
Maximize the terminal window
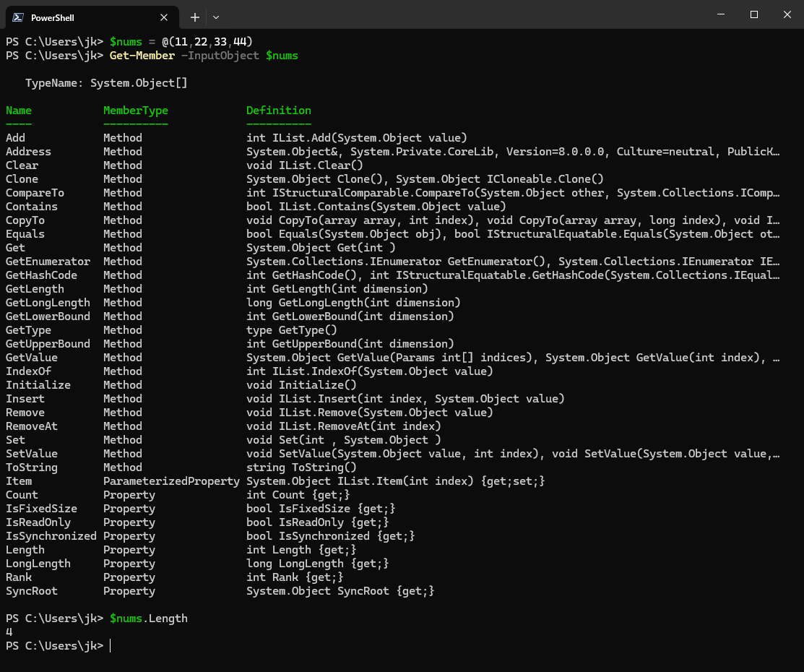(754, 14)
